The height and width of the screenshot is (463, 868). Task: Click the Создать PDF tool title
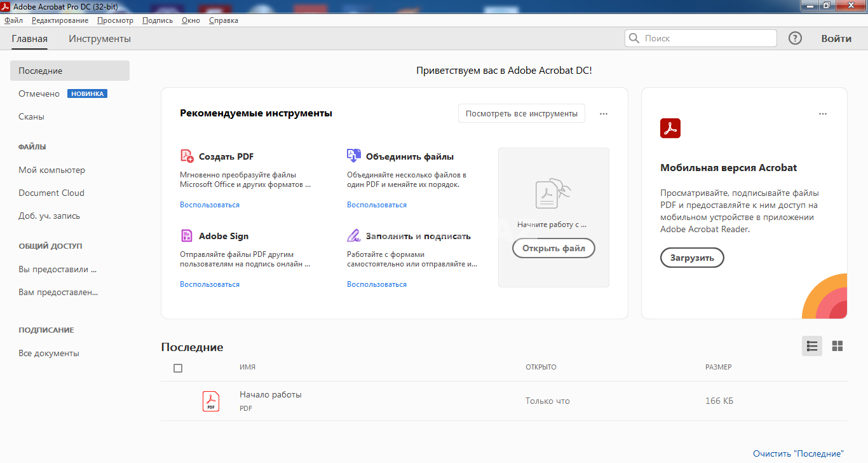pos(226,156)
